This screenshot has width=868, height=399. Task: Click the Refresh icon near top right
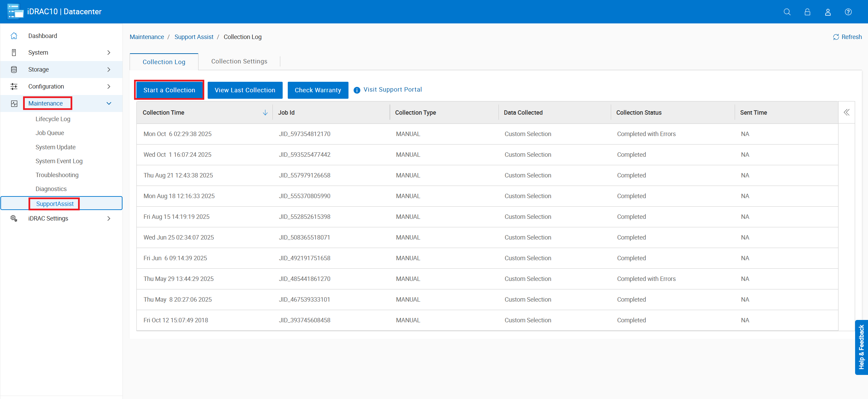[836, 37]
